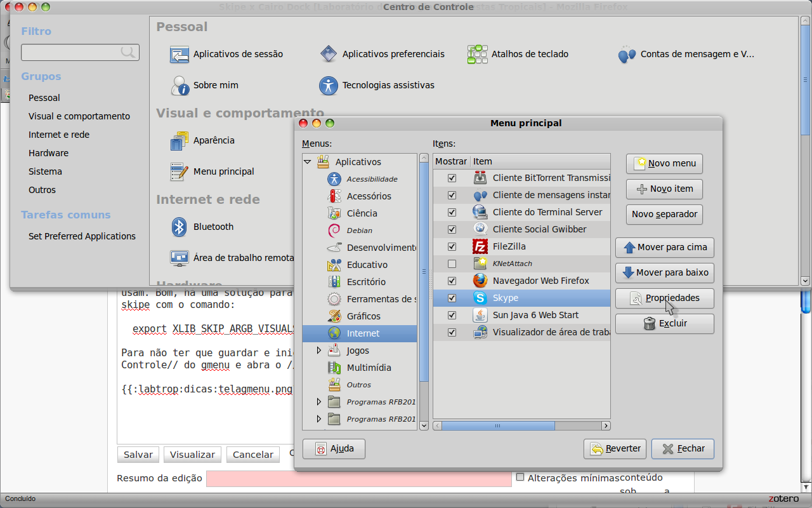
Task: Select the FileZilla icon in items list
Action: click(x=480, y=246)
